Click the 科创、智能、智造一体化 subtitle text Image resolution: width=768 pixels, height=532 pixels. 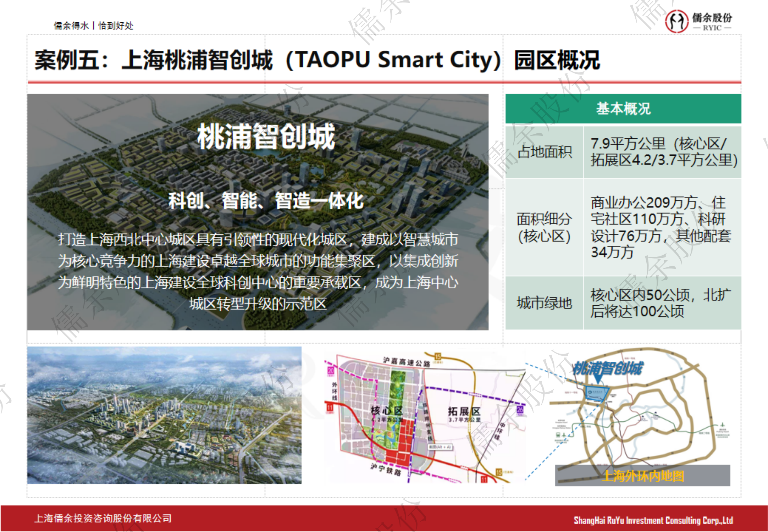(266, 201)
